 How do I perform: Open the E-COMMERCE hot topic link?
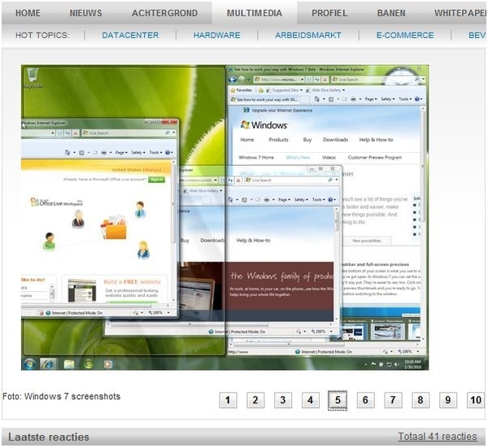tap(405, 35)
